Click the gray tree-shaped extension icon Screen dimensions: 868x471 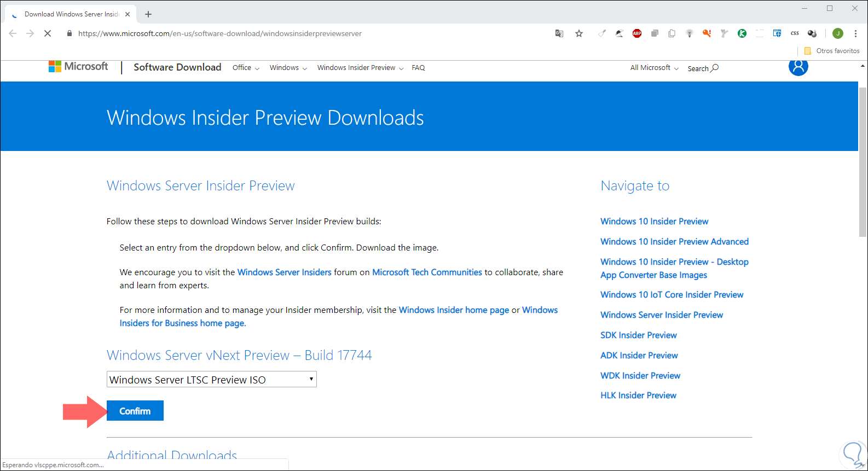(x=725, y=33)
